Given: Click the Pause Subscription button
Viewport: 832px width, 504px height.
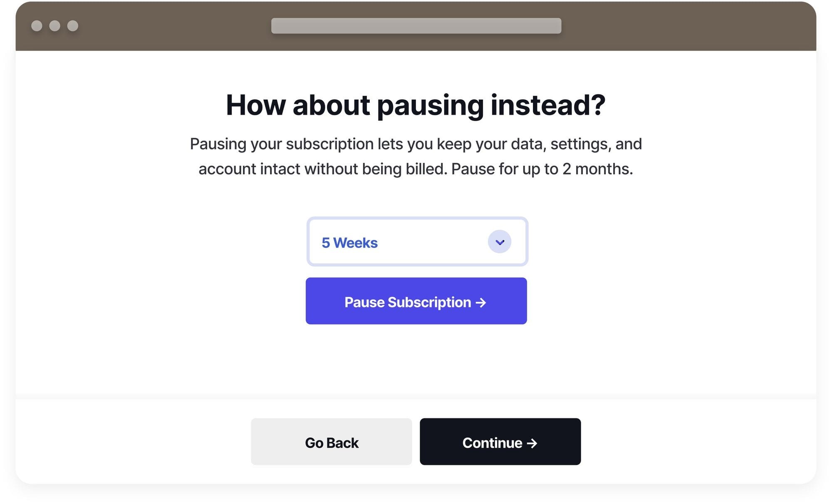Looking at the screenshot, I should pyautogui.click(x=416, y=301).
